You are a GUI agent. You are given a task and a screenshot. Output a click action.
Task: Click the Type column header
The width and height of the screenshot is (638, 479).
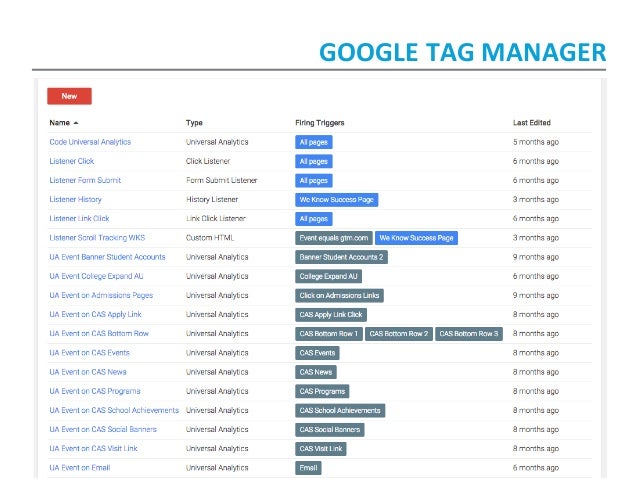click(x=194, y=122)
